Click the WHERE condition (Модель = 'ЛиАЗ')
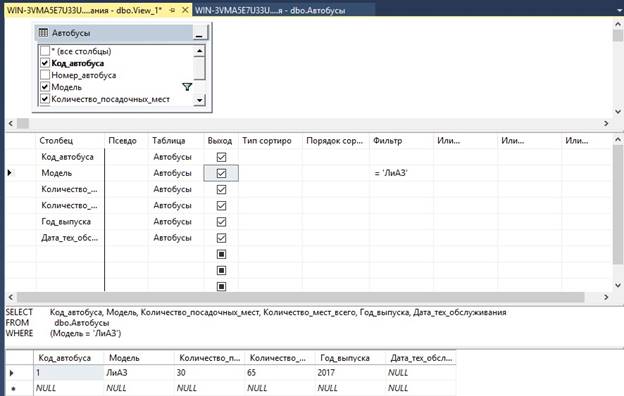 click(x=86, y=334)
